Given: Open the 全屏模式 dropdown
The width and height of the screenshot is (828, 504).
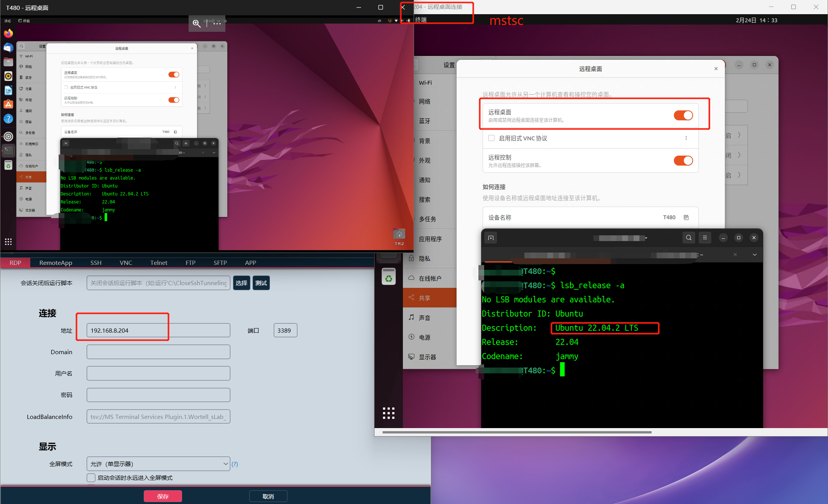Looking at the screenshot, I should [158, 464].
